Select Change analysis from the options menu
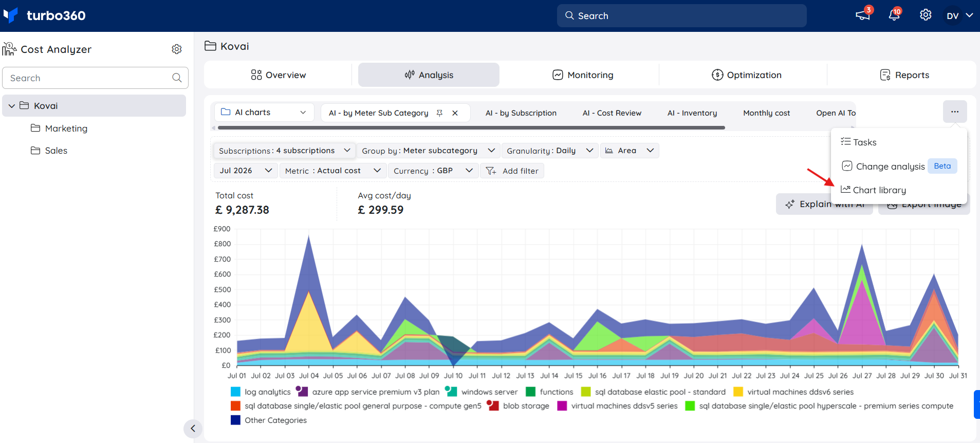Viewport: 980px width, 443px height. click(x=899, y=166)
